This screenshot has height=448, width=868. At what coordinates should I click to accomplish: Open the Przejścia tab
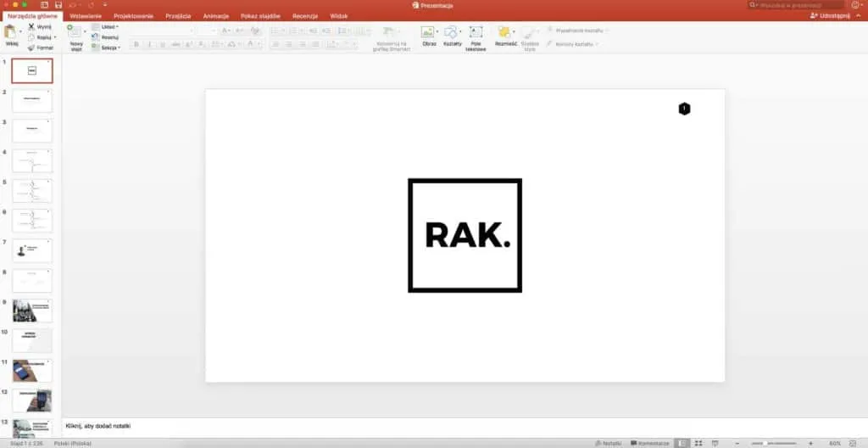click(x=178, y=16)
